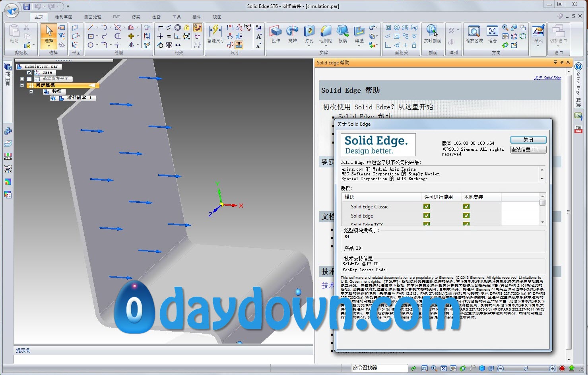
Task: Toggle maintain relationships highlighted icon in 相关 group
Action: coord(198,27)
